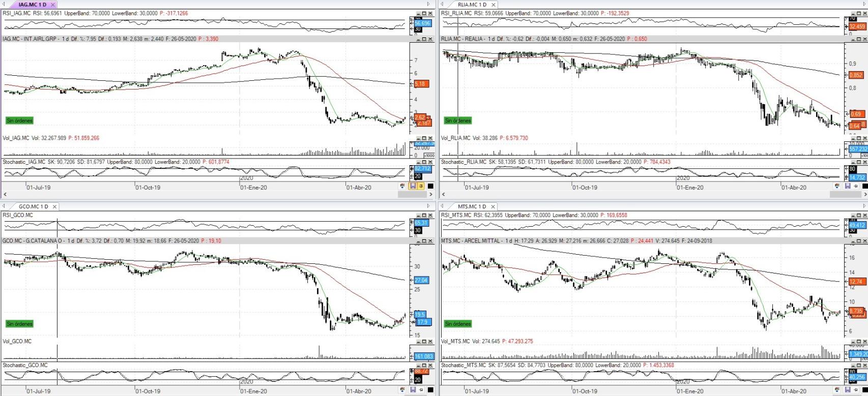The height and width of the screenshot is (396, 868).
Task: Click the 5,18 price tag on IAG.MC axis
Action: (x=422, y=84)
